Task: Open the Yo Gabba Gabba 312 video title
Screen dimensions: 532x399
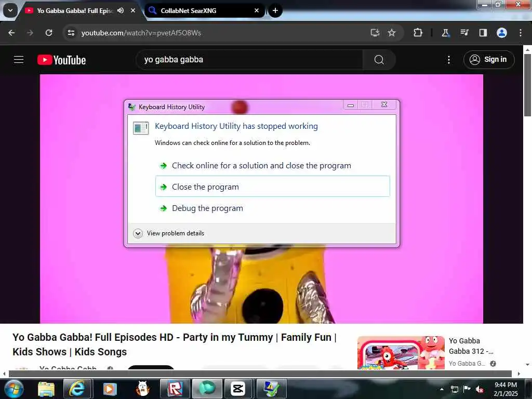Action: pos(471,346)
